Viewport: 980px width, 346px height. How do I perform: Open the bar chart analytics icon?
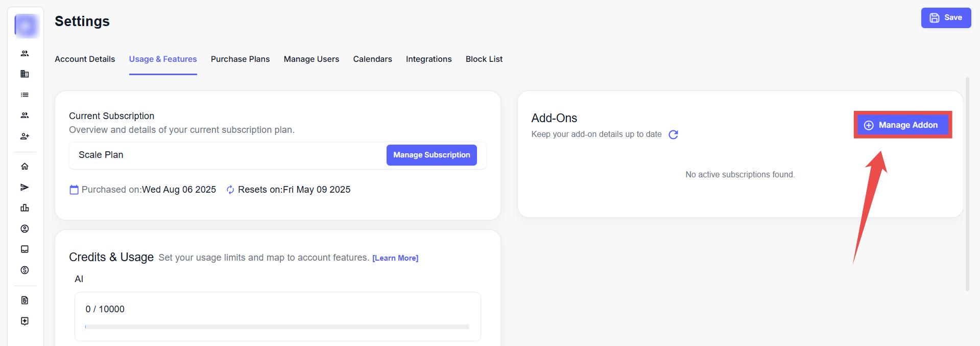tap(25, 208)
